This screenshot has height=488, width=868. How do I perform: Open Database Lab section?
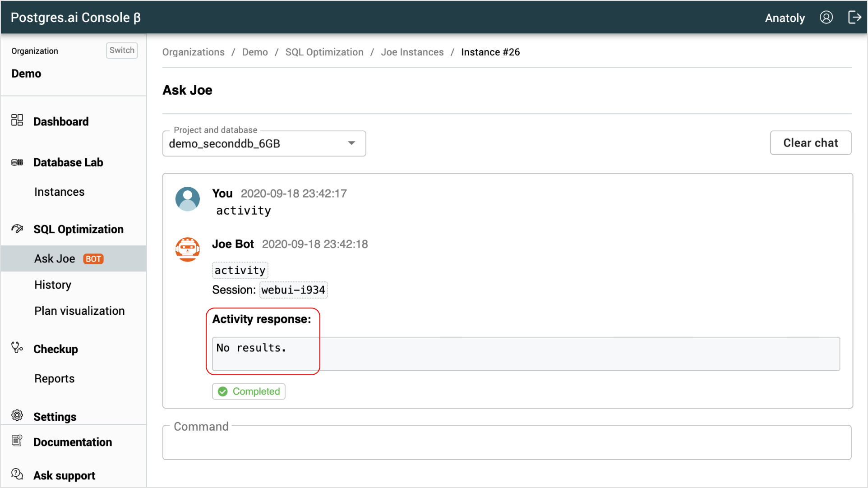(68, 162)
